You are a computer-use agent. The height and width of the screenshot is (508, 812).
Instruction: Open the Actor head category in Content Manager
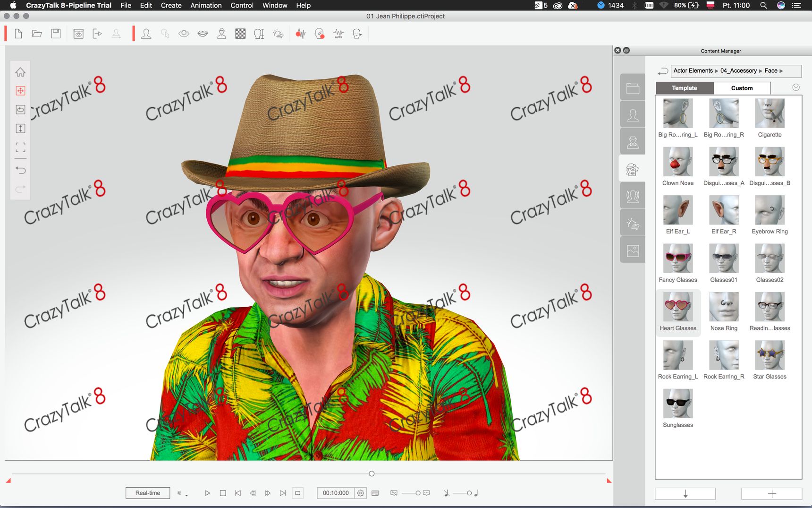633,115
